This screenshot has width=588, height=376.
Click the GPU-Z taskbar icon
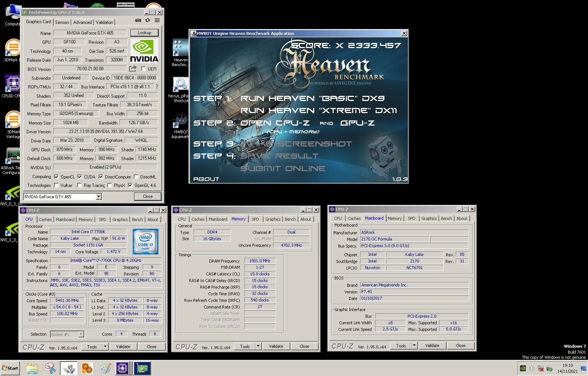click(142, 368)
